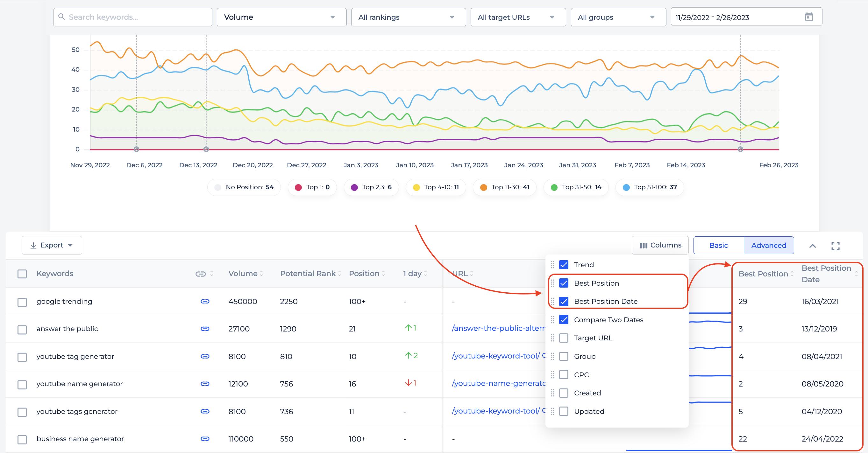Uncheck the Trend column checkbox
The width and height of the screenshot is (868, 453).
[564, 265]
